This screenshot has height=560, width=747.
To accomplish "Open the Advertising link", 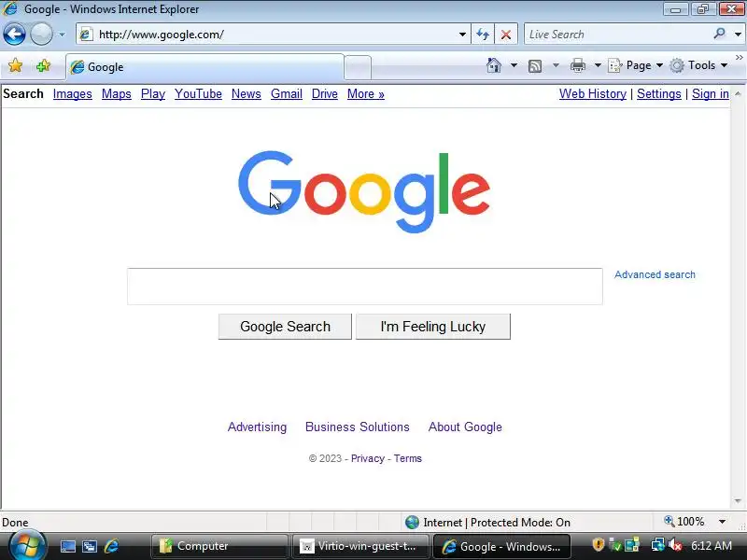I will click(258, 427).
